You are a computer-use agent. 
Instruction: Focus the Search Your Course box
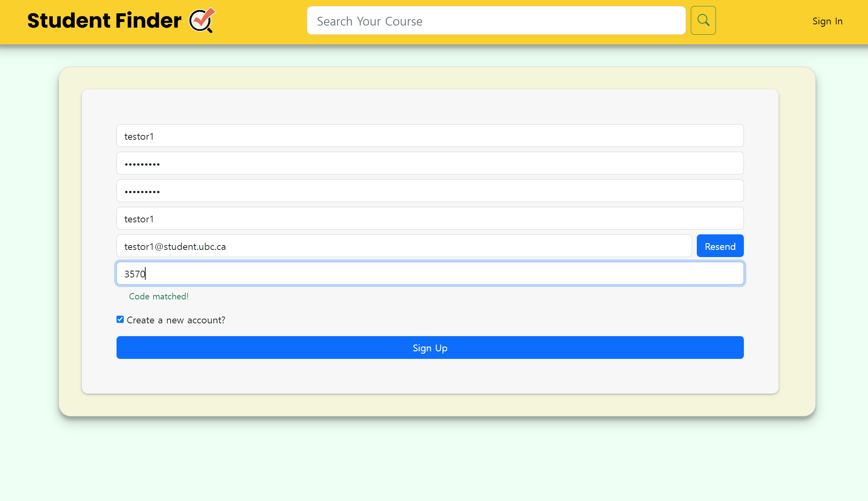pyautogui.click(x=496, y=21)
